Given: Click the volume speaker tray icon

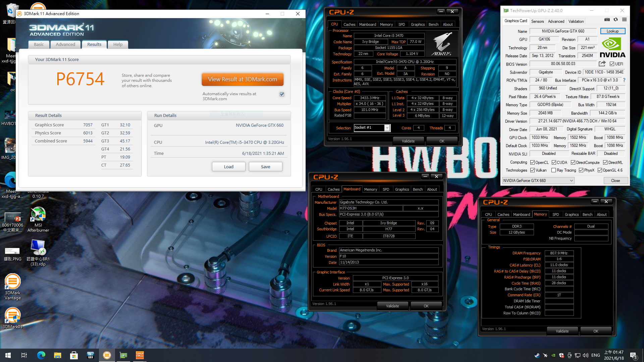Looking at the screenshot, I should click(x=586, y=355).
